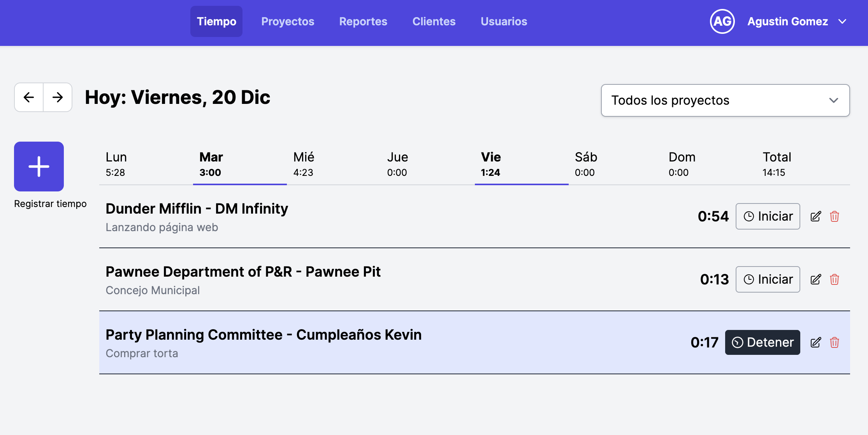Select Mié to view Wednesday entries

tap(304, 163)
